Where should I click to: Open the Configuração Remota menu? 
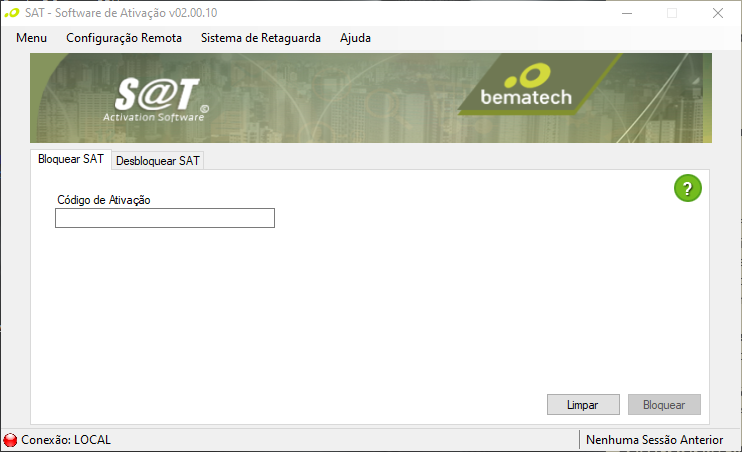[x=124, y=38]
